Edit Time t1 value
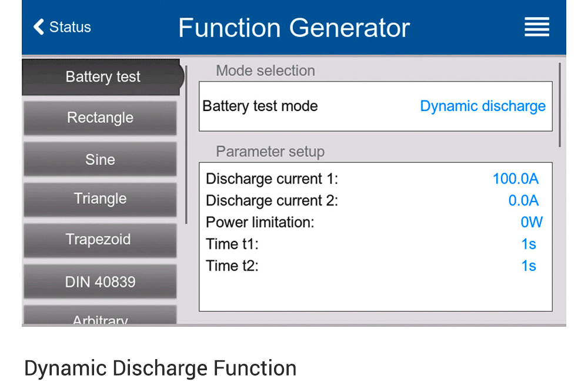588x392 pixels. pos(529,244)
